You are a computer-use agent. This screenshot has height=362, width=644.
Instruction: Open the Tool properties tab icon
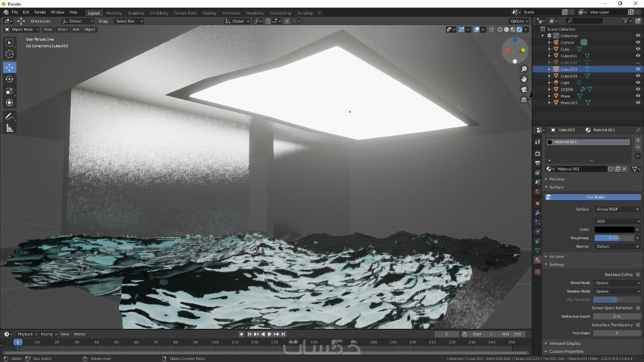(x=537, y=142)
